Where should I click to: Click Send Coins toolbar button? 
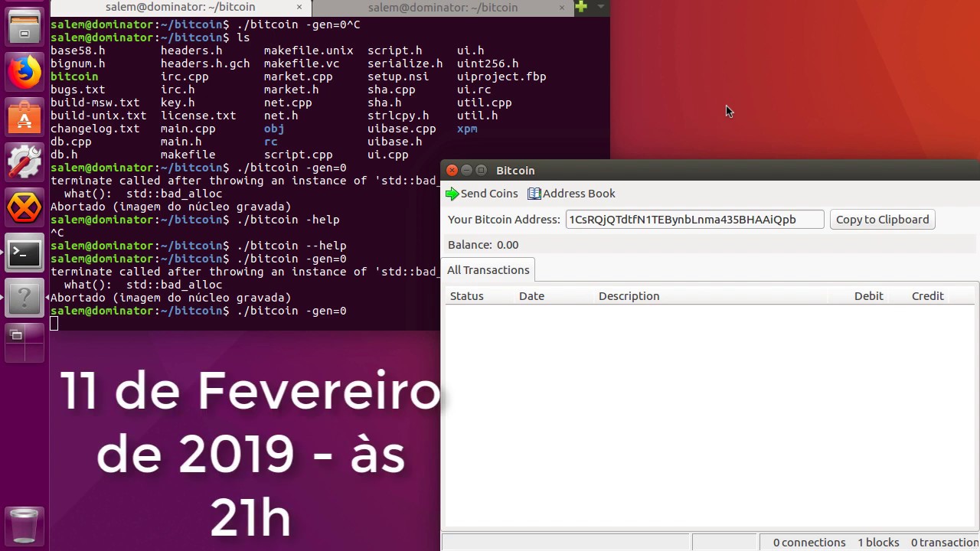pos(482,194)
